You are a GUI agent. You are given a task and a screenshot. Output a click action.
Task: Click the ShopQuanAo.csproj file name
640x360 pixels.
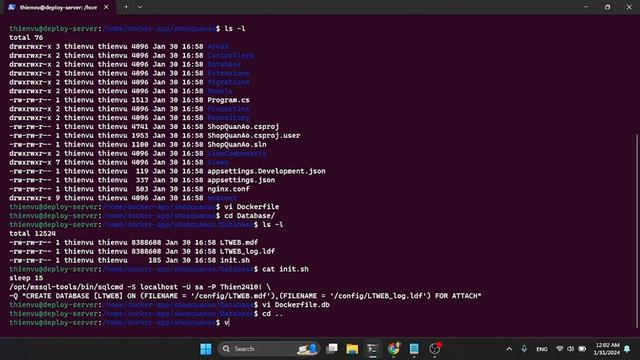243,127
